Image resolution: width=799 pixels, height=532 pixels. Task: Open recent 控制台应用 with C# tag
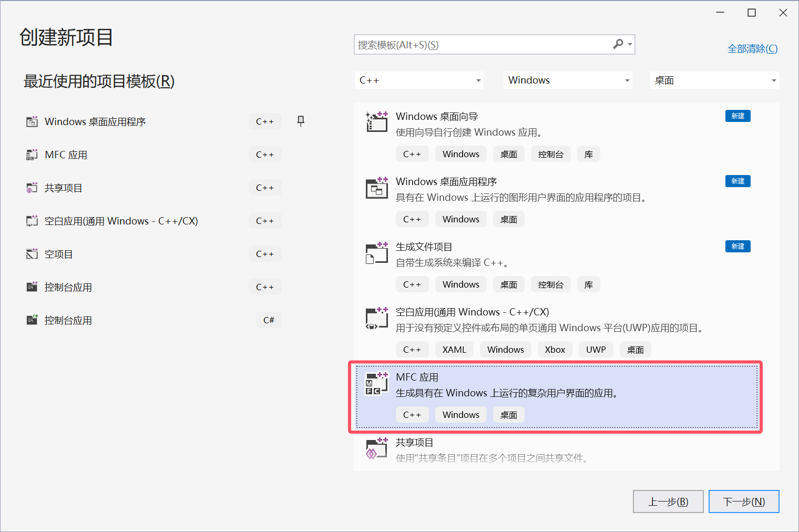[68, 320]
